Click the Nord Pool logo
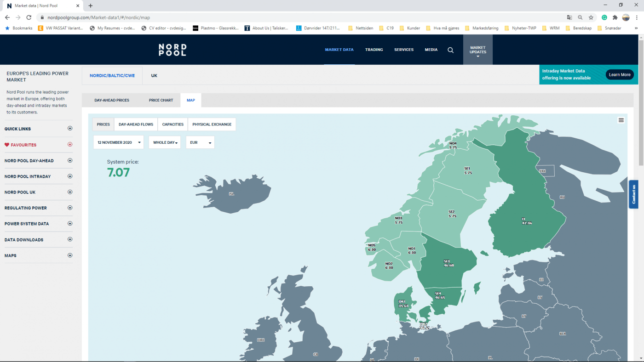This screenshot has height=362, width=644. point(172,50)
